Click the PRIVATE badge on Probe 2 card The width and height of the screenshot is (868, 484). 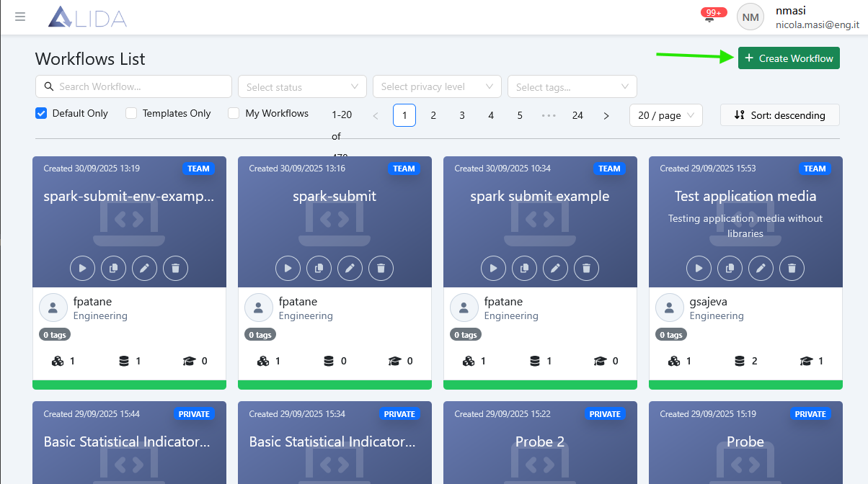[605, 414]
